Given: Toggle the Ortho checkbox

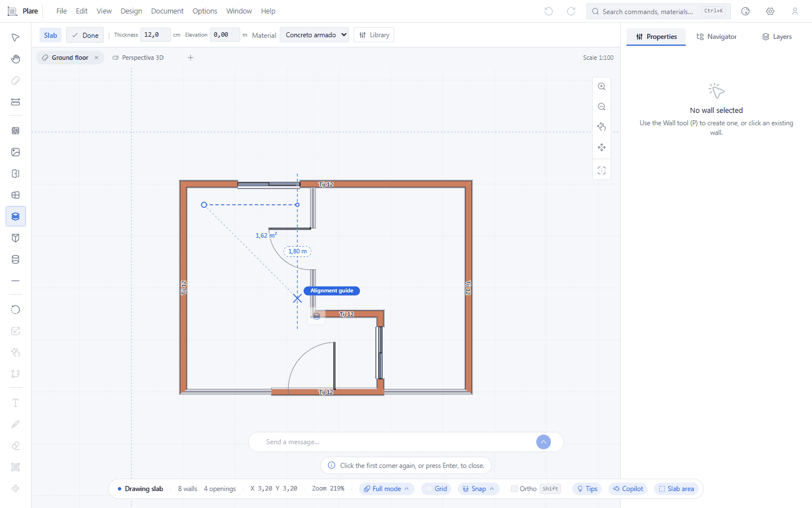Looking at the screenshot, I should pyautogui.click(x=514, y=489).
